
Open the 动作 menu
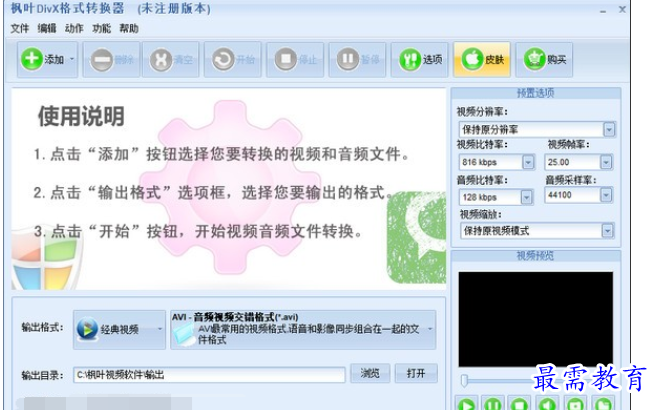[x=74, y=28]
